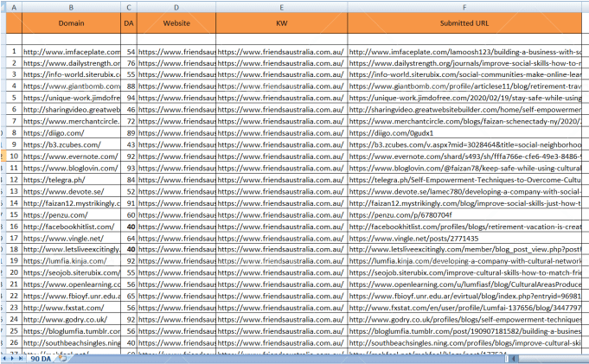
Task: Select the letsliveexcitingly domain cell
Action: [72, 249]
